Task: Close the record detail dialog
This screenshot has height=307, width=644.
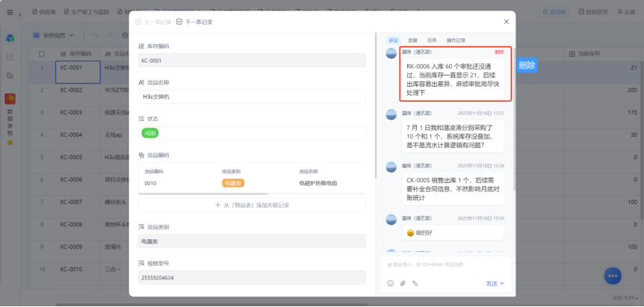Action: 507,22
